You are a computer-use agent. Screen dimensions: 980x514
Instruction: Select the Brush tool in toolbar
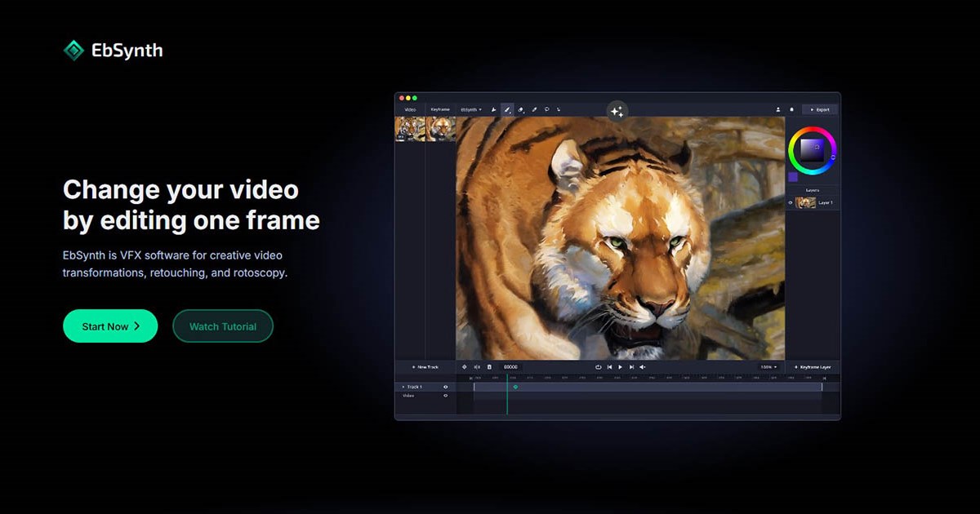click(506, 109)
